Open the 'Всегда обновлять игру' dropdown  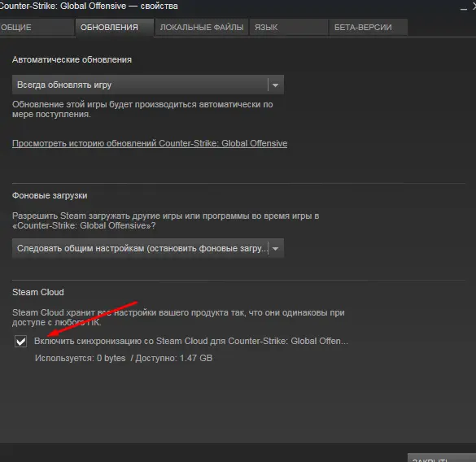coord(148,85)
